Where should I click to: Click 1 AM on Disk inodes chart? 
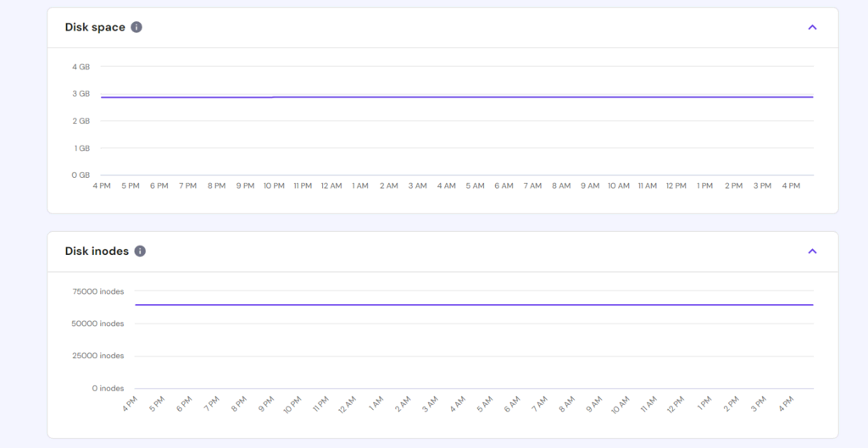coord(376,403)
